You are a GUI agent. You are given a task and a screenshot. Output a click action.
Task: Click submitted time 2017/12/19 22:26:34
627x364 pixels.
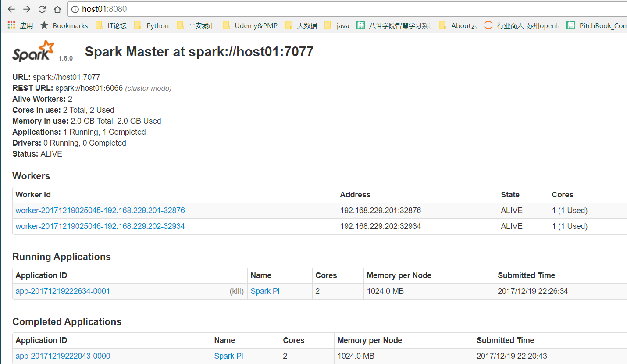(x=533, y=291)
